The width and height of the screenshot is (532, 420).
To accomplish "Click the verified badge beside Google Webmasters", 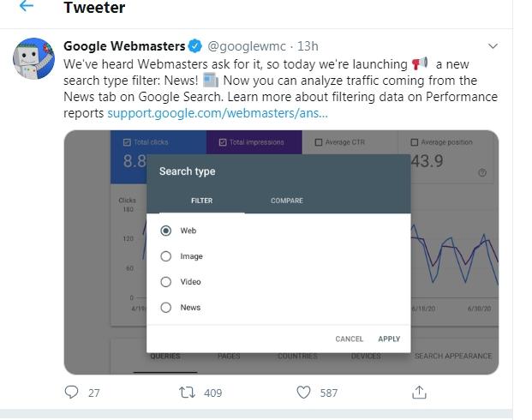I will tap(196, 46).
